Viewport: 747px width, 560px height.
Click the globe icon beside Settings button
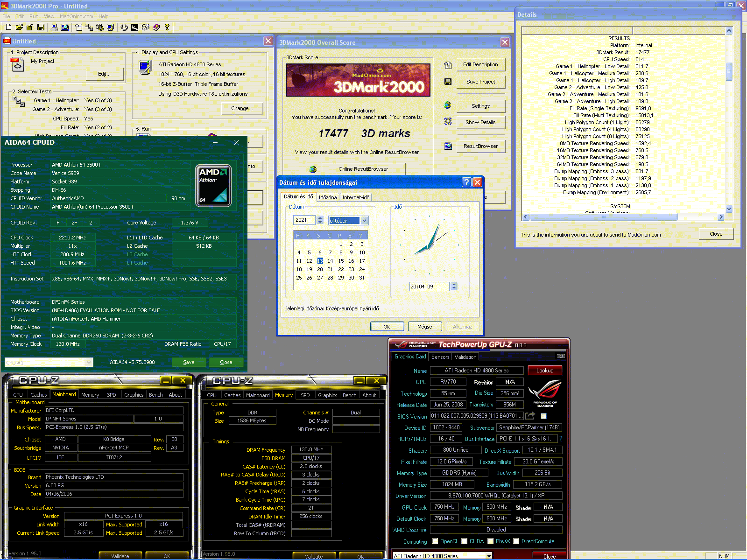pyautogui.click(x=448, y=105)
